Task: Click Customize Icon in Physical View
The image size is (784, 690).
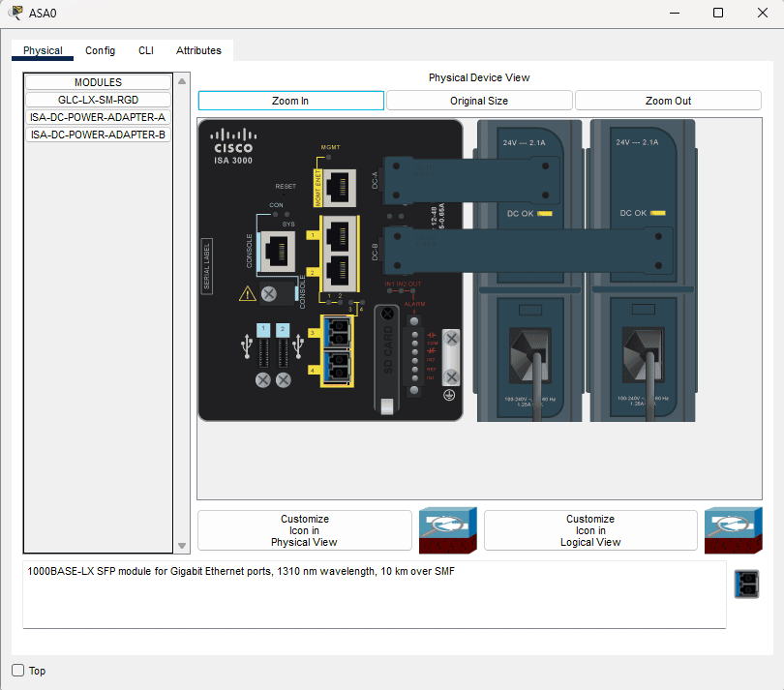Action: coord(304,530)
